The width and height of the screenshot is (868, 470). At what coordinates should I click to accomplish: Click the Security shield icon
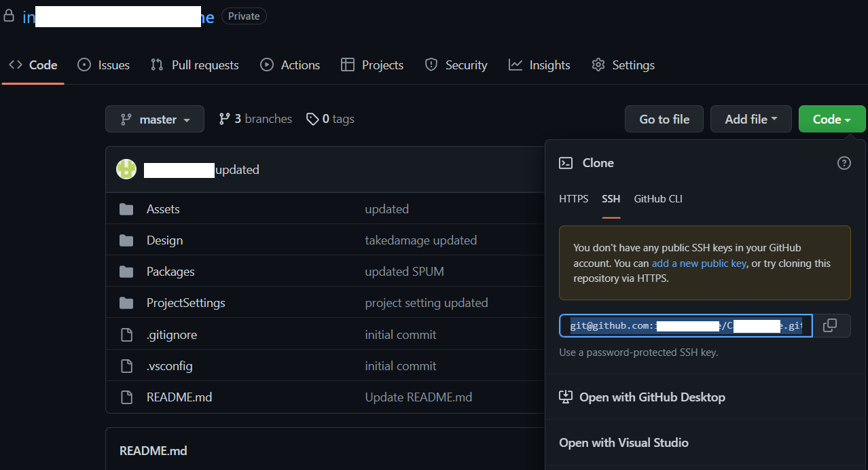coord(431,65)
